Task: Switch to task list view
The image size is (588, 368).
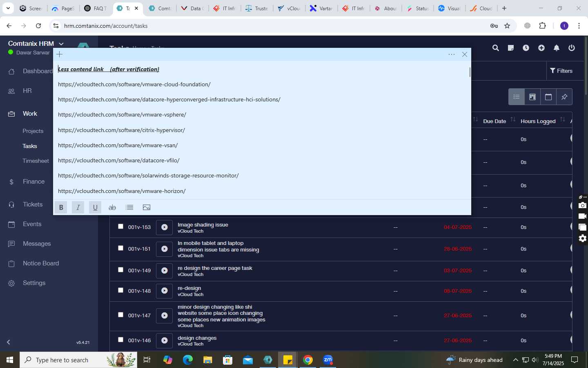Action: point(517,97)
